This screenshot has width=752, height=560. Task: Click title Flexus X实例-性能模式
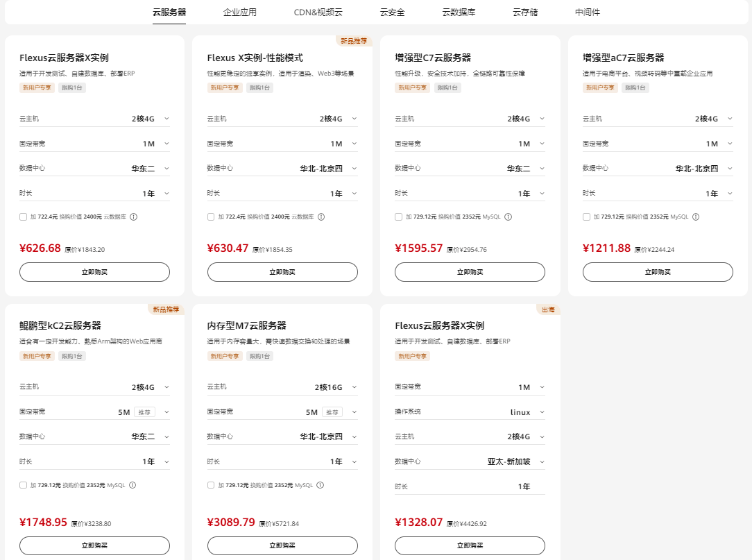[255, 58]
